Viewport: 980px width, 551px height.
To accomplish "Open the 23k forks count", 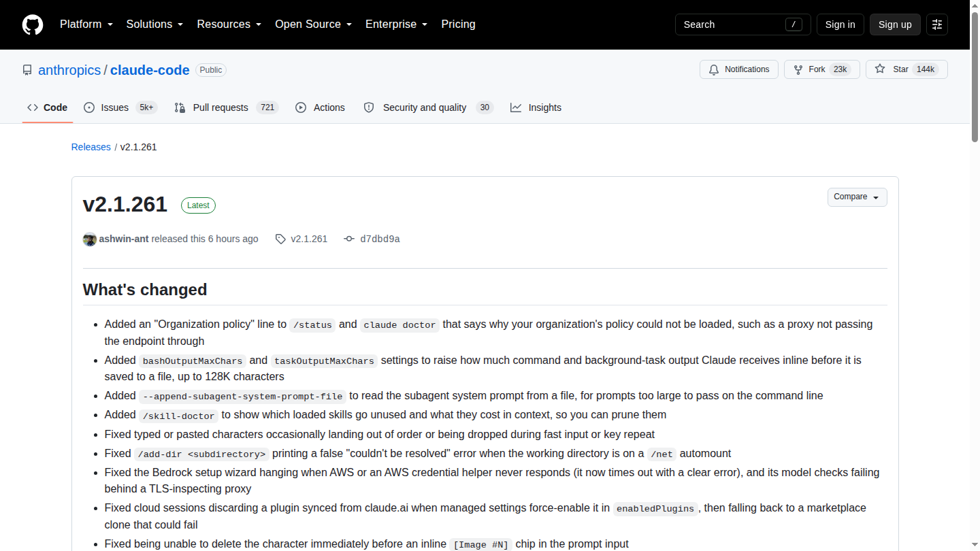I will pos(840,69).
